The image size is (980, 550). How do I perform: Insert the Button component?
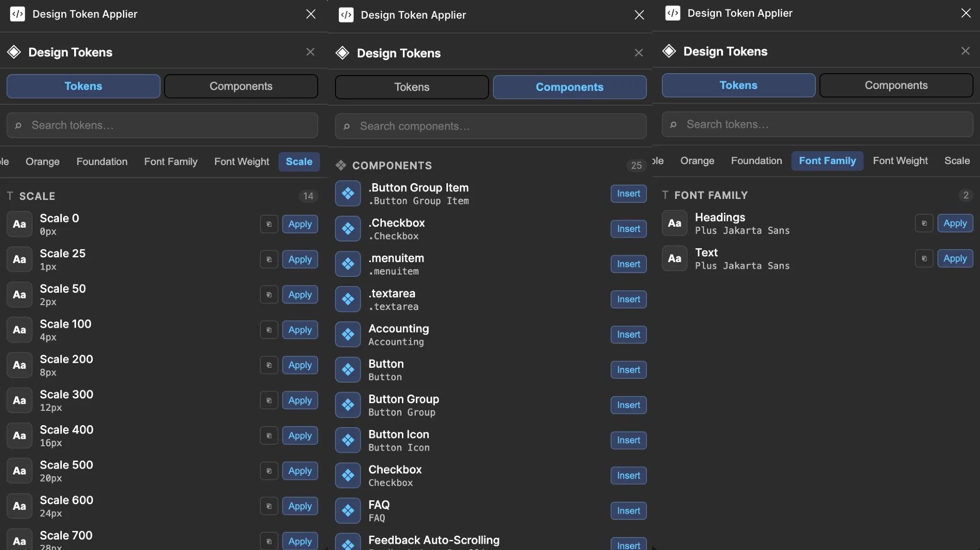[x=628, y=370]
